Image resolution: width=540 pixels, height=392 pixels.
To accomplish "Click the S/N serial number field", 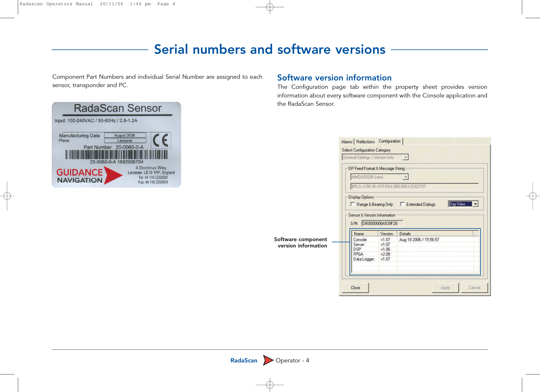I will click(x=382, y=223).
